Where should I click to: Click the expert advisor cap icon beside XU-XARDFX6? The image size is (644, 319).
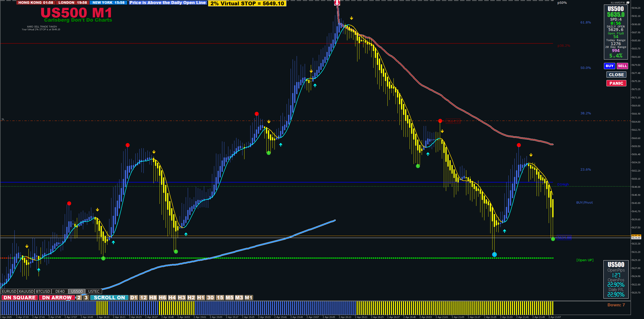click(628, 3)
